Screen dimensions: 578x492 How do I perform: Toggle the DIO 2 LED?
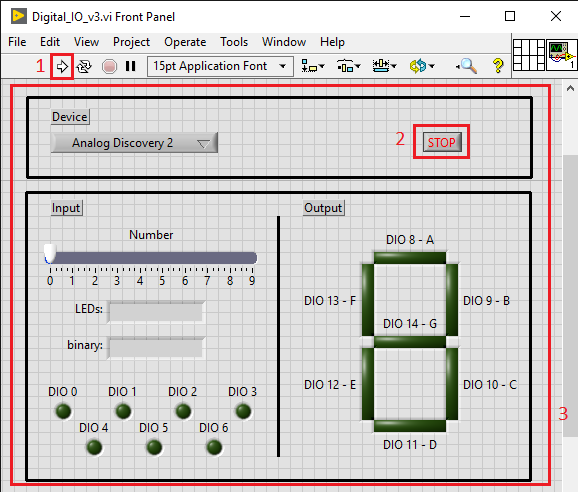click(183, 411)
